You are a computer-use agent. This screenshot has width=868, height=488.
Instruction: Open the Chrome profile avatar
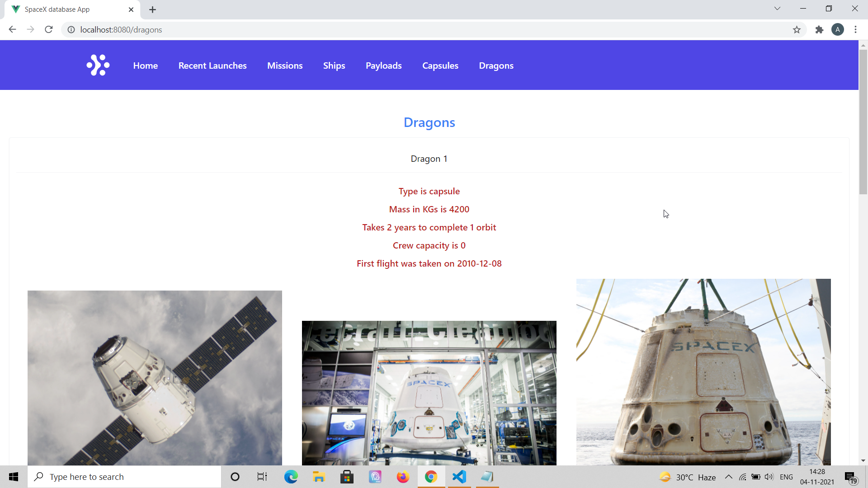[837, 30]
